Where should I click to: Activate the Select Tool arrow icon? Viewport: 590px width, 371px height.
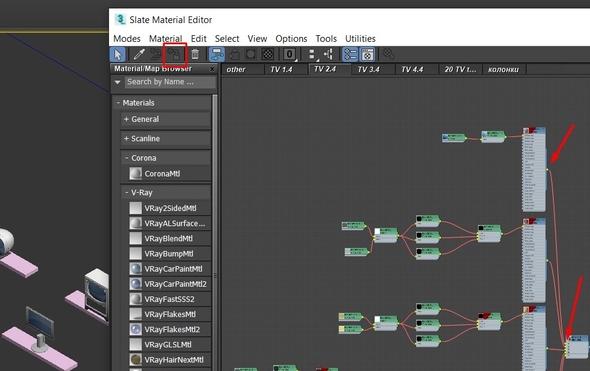click(x=118, y=55)
